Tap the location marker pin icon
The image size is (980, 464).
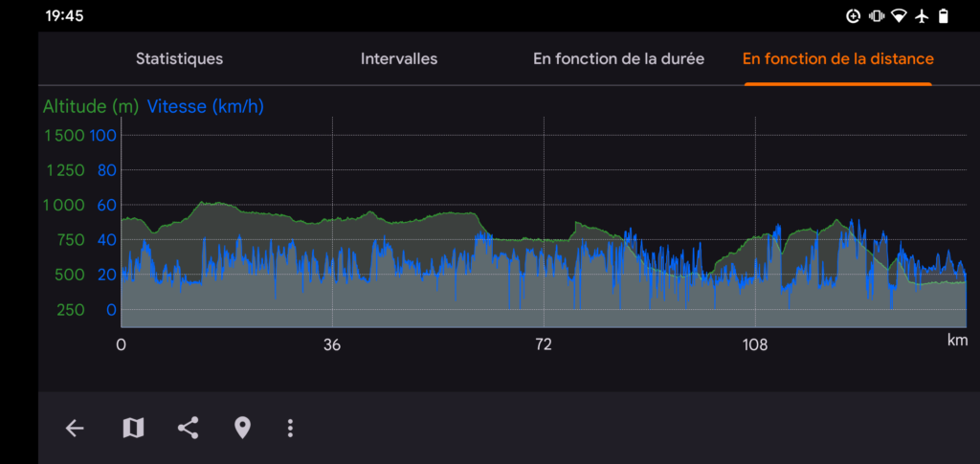coord(242,428)
